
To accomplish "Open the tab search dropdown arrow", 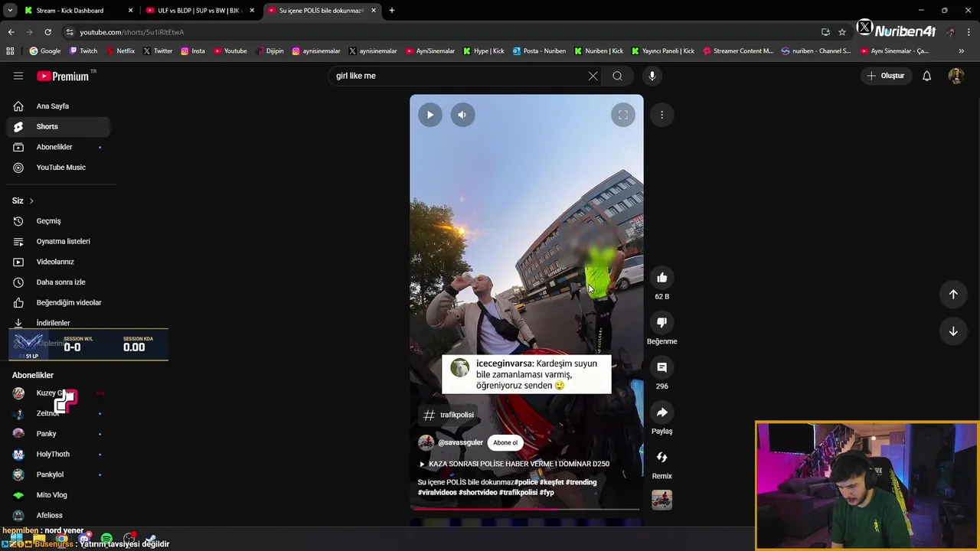I will click(x=10, y=11).
